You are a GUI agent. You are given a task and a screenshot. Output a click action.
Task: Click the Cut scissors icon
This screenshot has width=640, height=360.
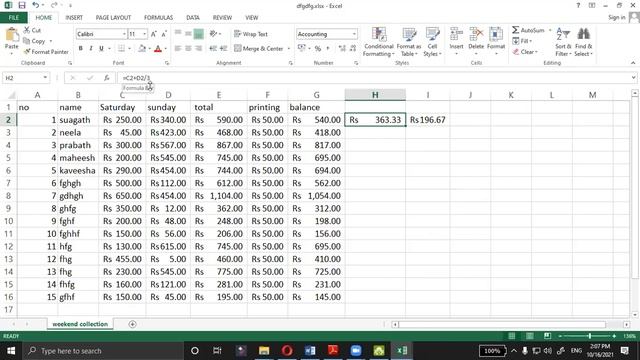click(x=27, y=30)
